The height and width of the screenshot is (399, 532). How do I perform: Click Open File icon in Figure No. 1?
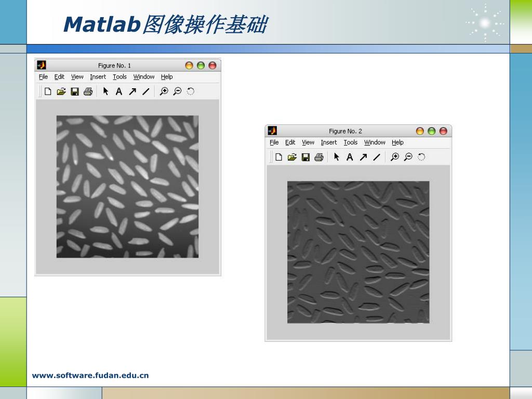pos(61,91)
